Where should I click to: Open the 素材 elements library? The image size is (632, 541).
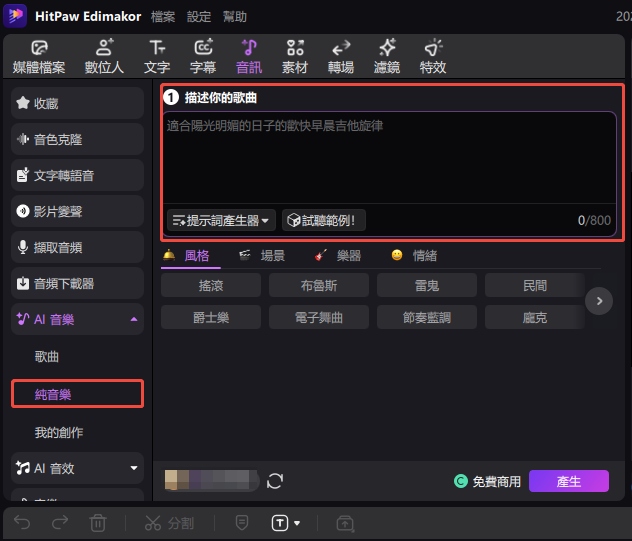coord(295,57)
